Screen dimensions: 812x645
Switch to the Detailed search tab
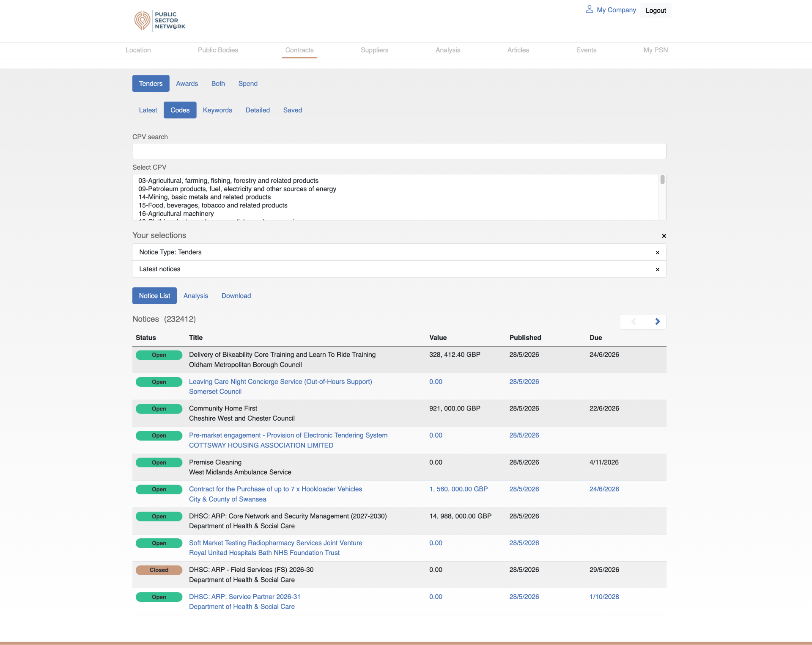tap(258, 110)
